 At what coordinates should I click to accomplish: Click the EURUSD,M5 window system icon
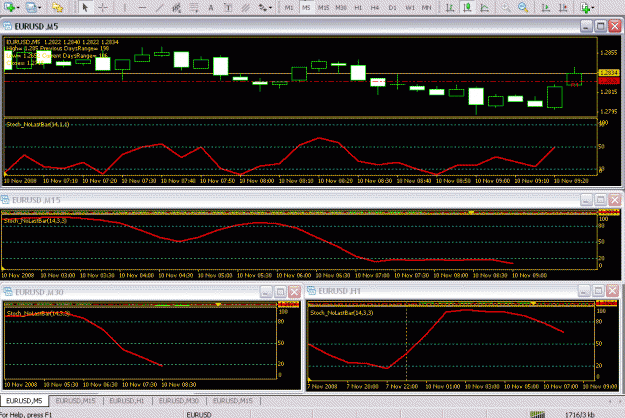(7, 26)
